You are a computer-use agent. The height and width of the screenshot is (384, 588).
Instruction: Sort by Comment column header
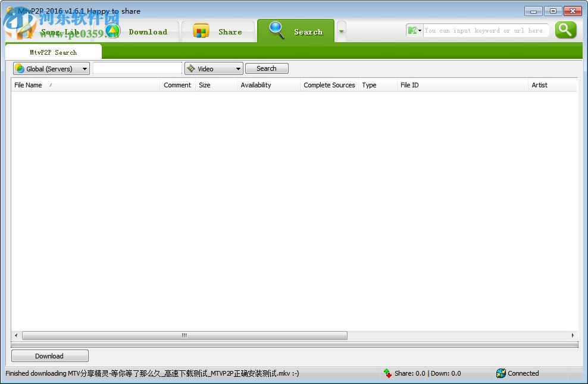click(178, 85)
